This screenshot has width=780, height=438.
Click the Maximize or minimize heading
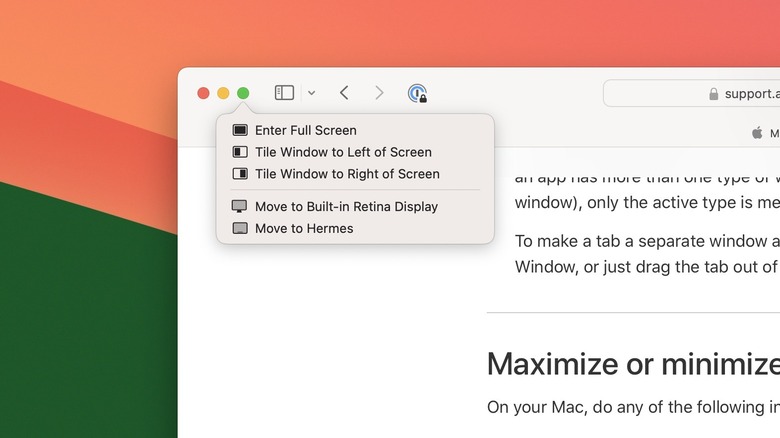(x=632, y=363)
